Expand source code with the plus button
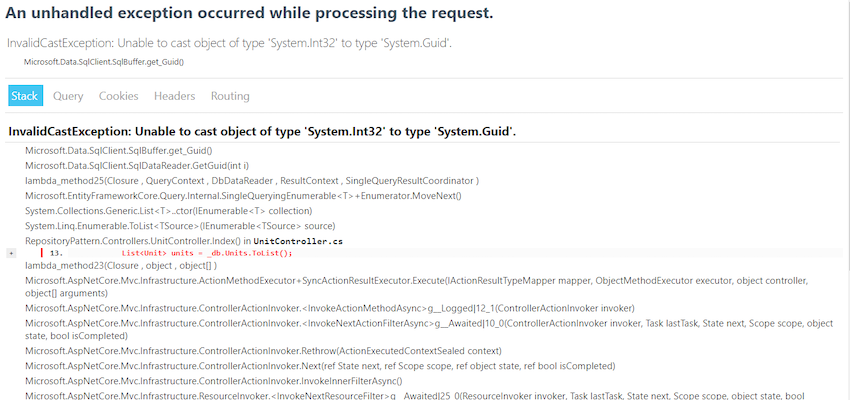 pos(11,253)
